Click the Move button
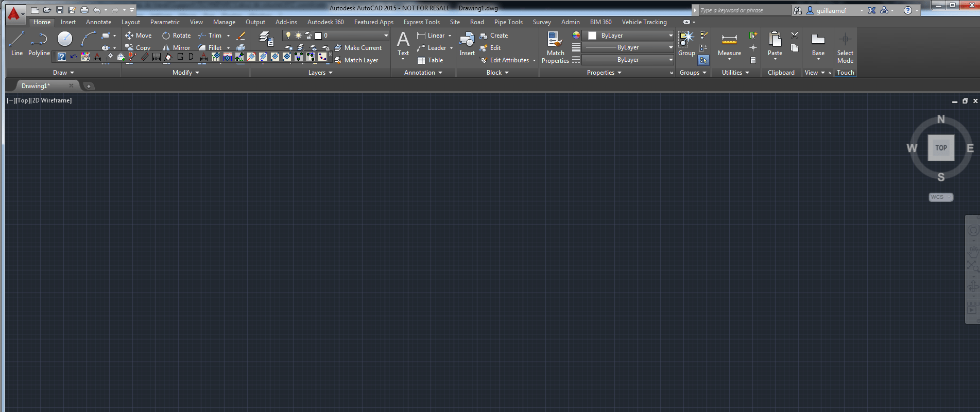The height and width of the screenshot is (412, 980). tap(138, 36)
